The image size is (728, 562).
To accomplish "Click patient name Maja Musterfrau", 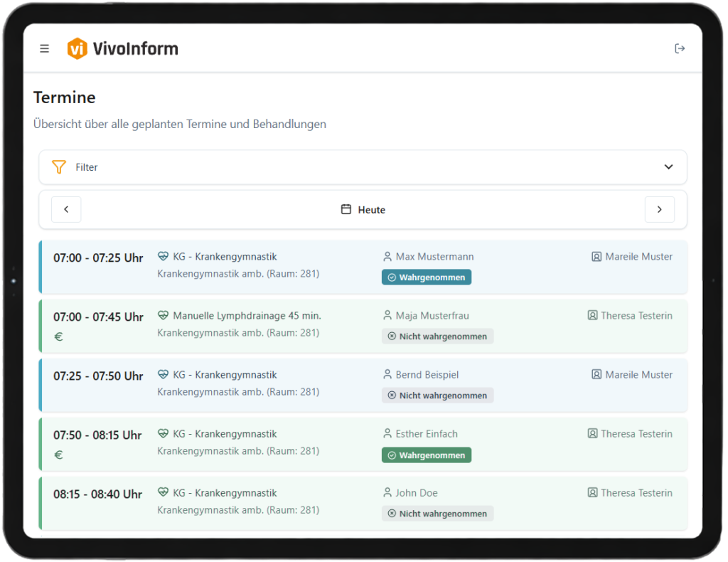I will 432,316.
